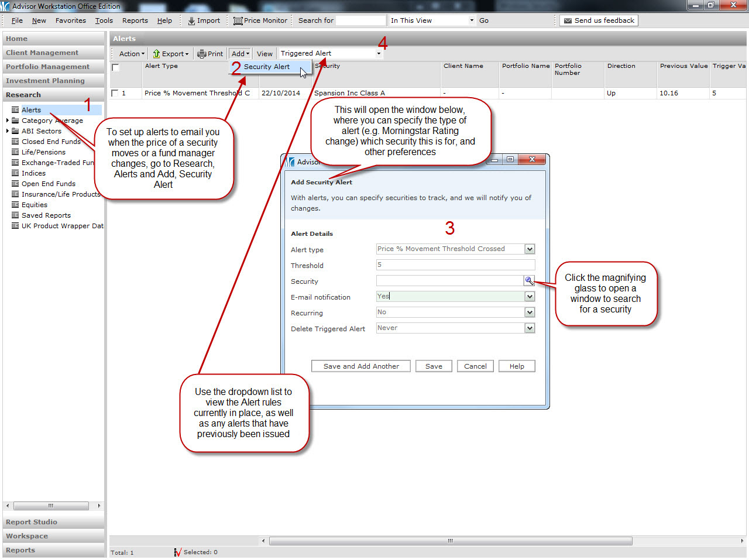The width and height of the screenshot is (749, 560).
Task: Click the Import toolbar icon
Action: [191, 20]
